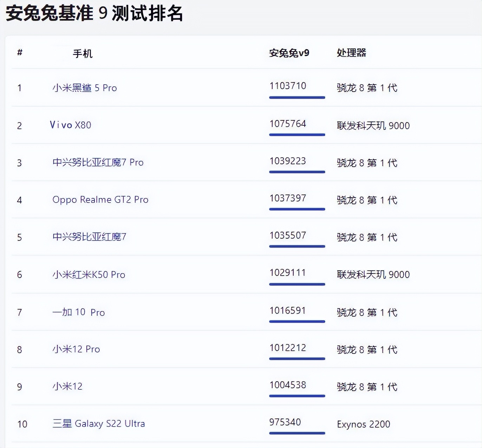Viewport: 482px width, 448px height.
Task: Click the 安兔兔v9 column header
Action: click(x=289, y=53)
